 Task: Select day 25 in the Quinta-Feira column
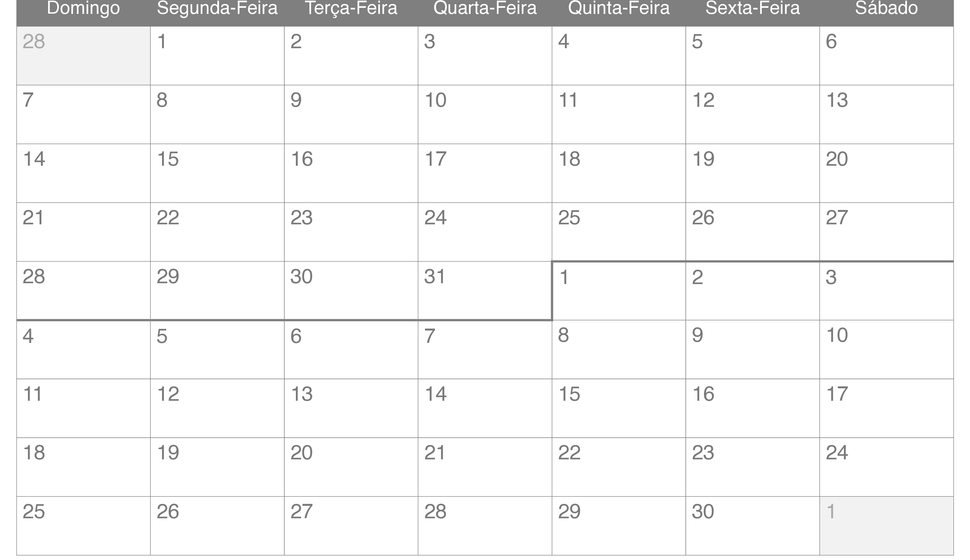[x=619, y=232]
